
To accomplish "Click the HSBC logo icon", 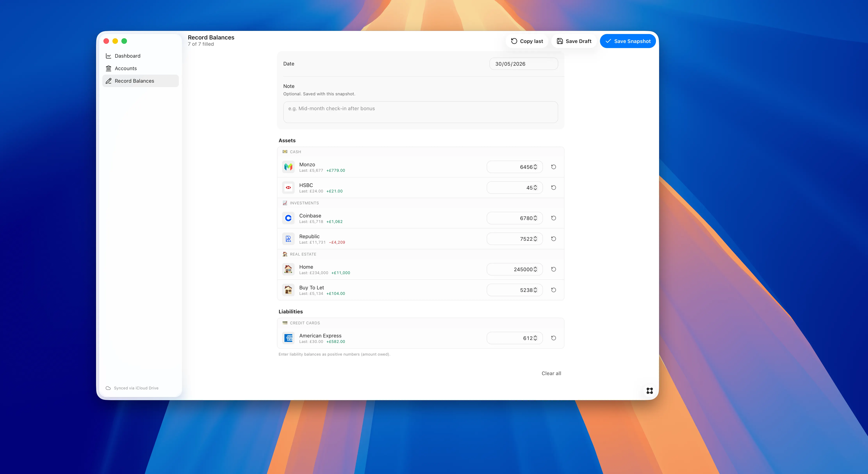I will [288, 187].
